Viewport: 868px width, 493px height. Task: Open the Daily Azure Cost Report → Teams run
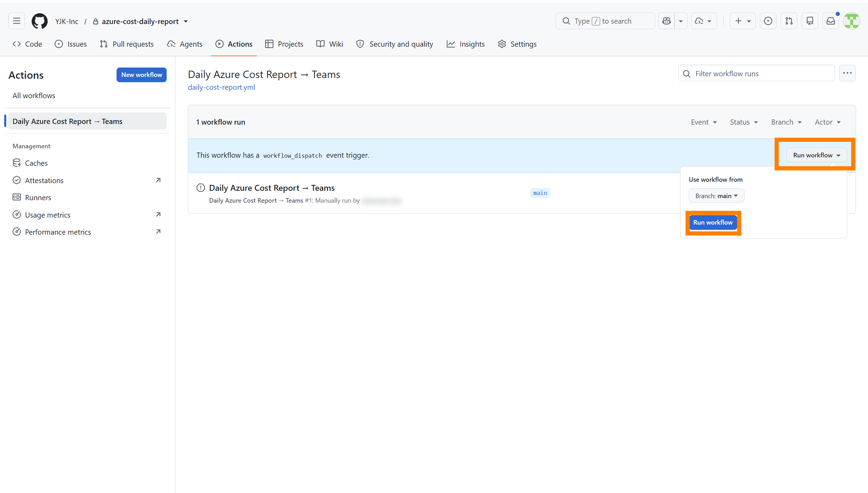click(x=272, y=188)
